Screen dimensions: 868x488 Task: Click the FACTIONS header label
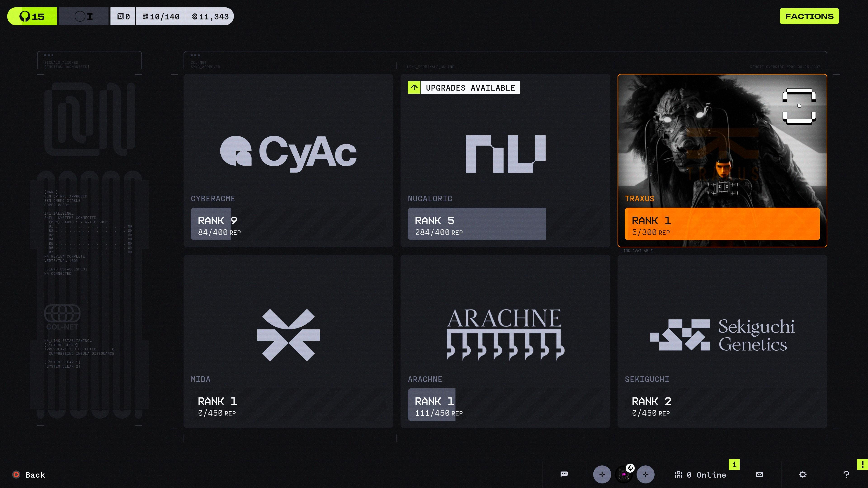[809, 16]
